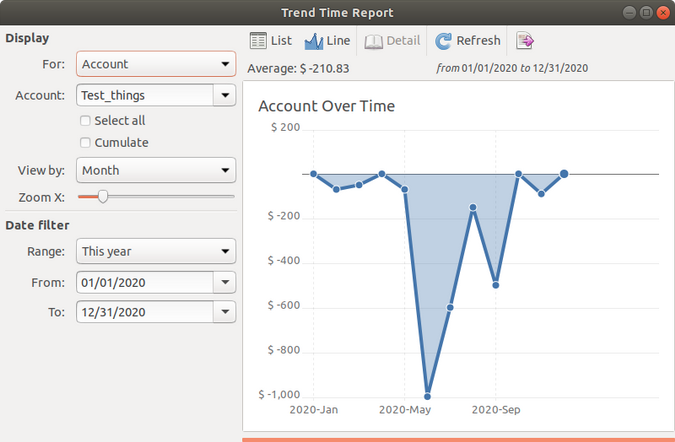Screen dimensions: 675x442
Task: Click the export report icon
Action: click(525, 41)
